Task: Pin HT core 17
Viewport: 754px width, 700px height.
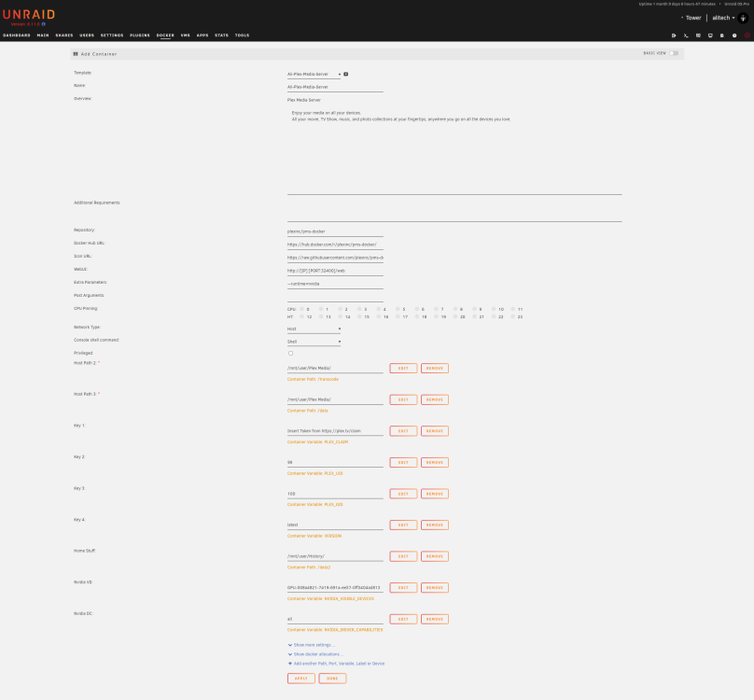Action: 398,316
